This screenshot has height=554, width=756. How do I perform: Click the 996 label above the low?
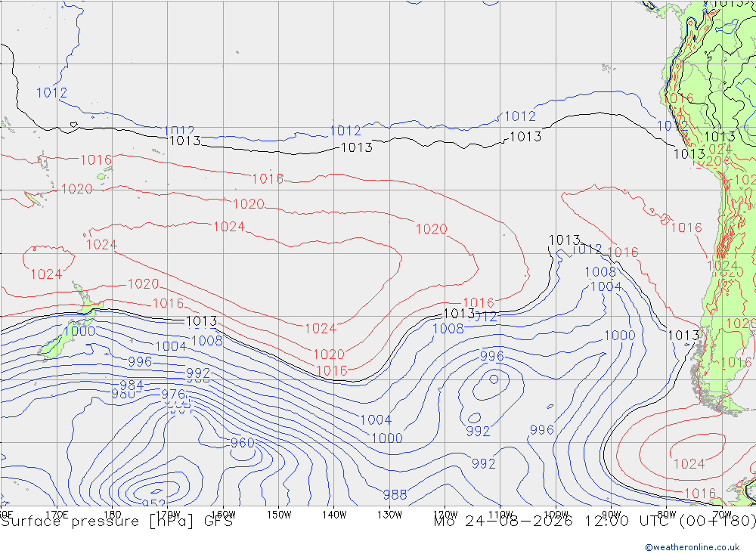tap(492, 356)
